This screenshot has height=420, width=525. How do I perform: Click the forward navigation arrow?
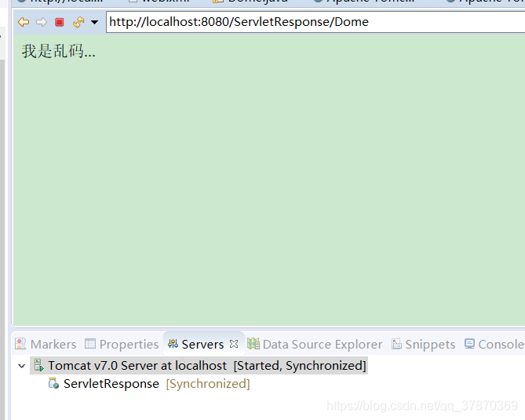[42, 22]
